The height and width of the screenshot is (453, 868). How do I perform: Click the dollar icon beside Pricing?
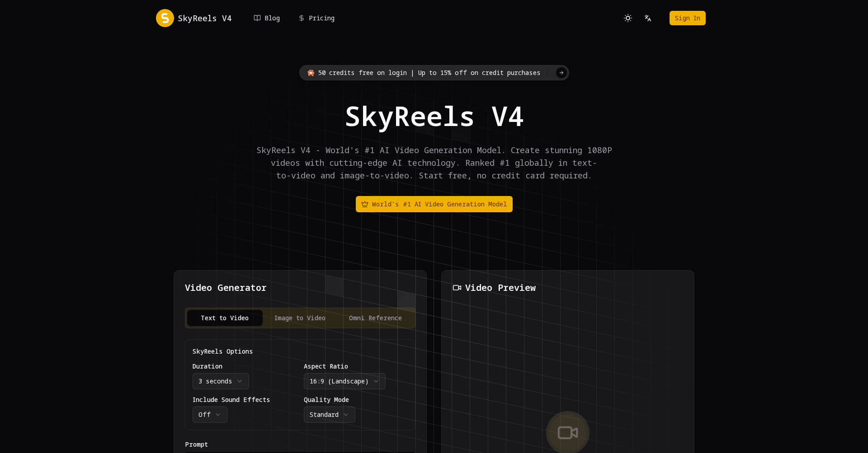302,18
